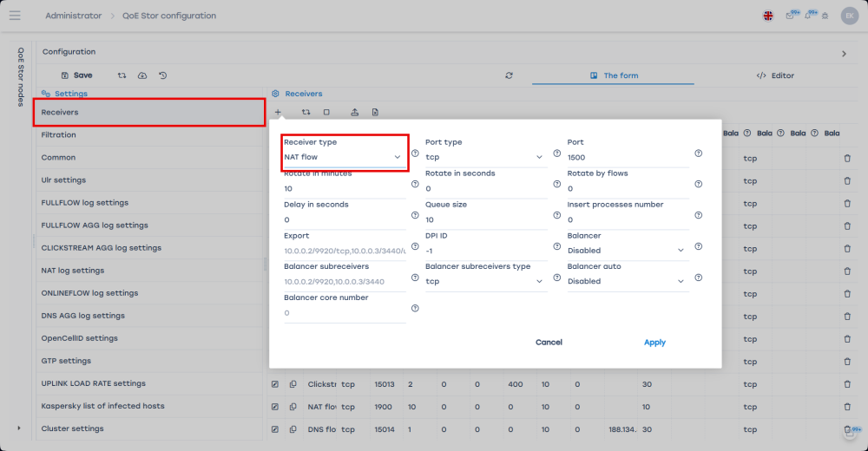Image resolution: width=868 pixels, height=451 pixels.
Task: Click the bug report icon
Action: tap(825, 16)
